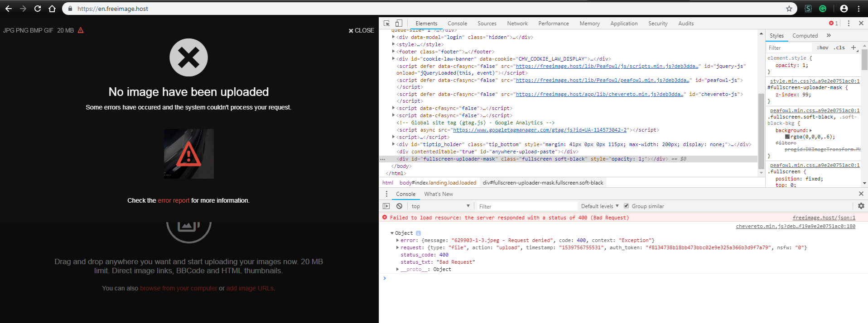Open the Audits tab
Image resolution: width=868 pixels, height=323 pixels.
tap(686, 24)
